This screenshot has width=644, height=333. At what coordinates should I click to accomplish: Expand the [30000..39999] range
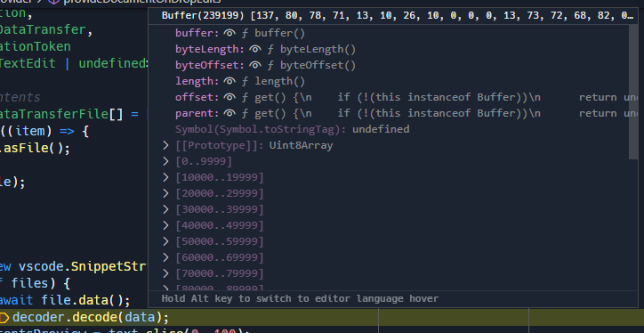(x=165, y=209)
